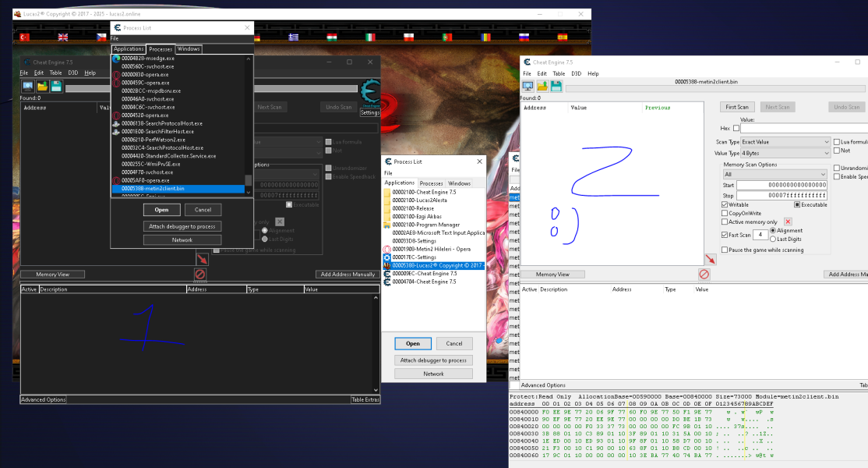The height and width of the screenshot is (468, 868).
Task: Toggle the Writable checkbox in the light window
Action: [725, 204]
